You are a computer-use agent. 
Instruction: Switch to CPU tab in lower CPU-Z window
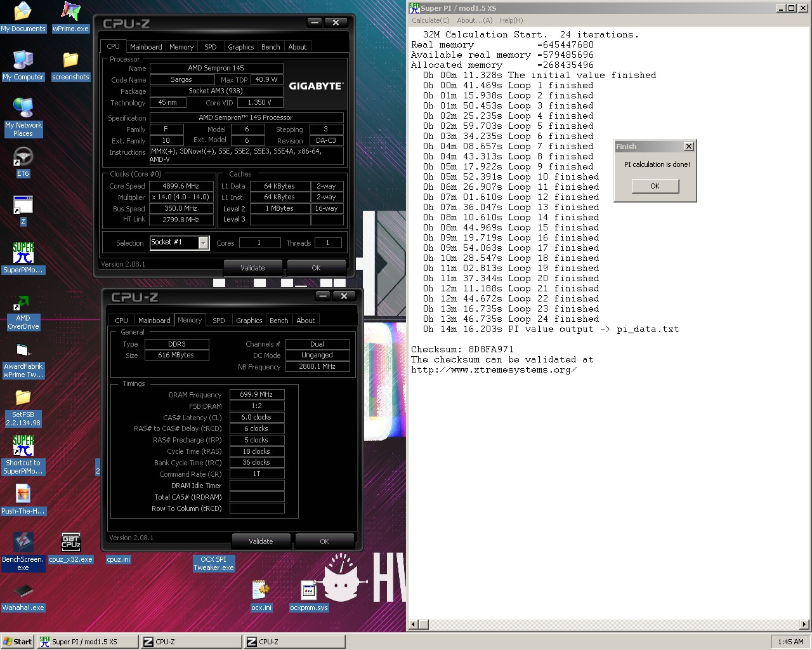coord(122,321)
